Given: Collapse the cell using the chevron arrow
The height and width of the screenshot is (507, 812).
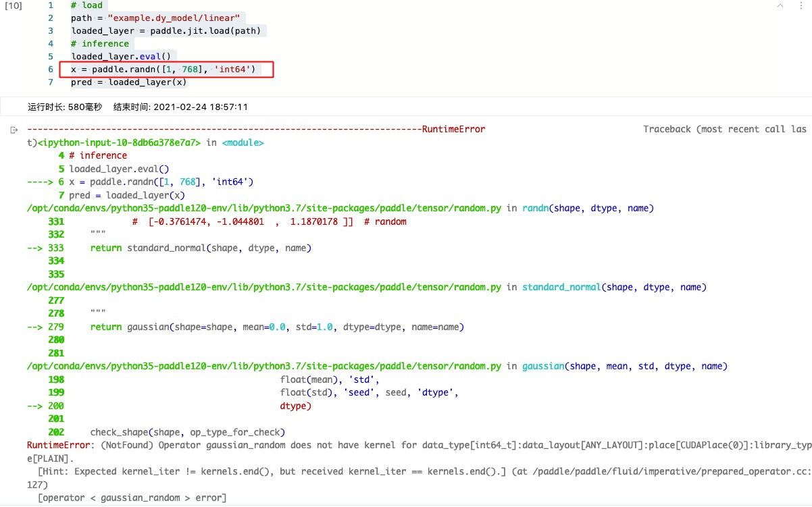Looking at the screenshot, I should click(x=780, y=5).
